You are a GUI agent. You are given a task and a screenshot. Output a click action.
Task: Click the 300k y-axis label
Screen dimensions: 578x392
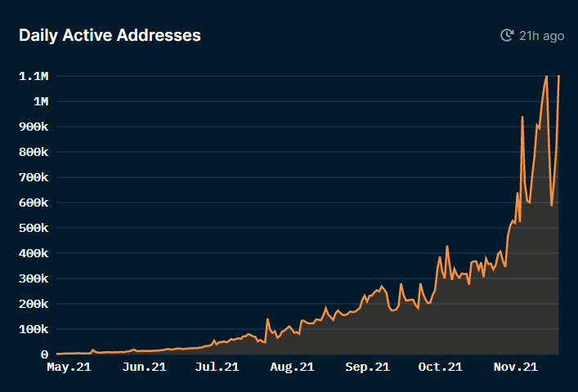coord(34,278)
